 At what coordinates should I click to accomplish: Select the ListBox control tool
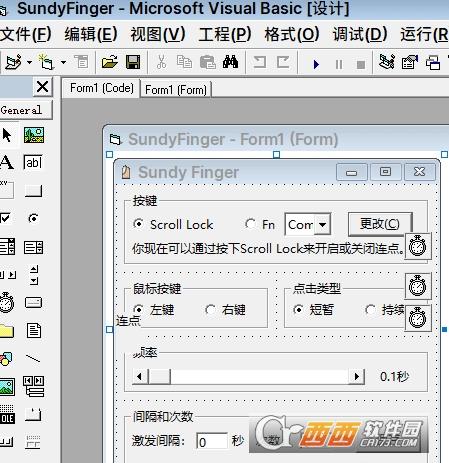(33, 247)
